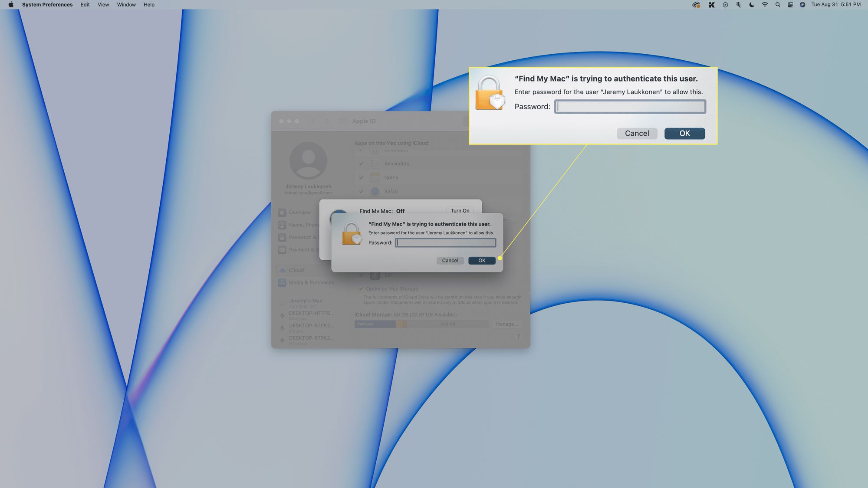Open the Wi-Fi status menu

[765, 5]
